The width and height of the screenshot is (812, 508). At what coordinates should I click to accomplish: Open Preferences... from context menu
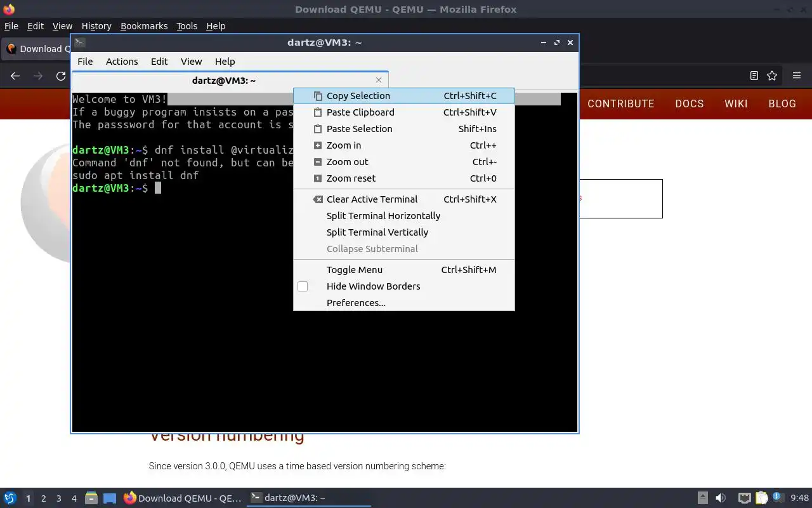pyautogui.click(x=403, y=303)
